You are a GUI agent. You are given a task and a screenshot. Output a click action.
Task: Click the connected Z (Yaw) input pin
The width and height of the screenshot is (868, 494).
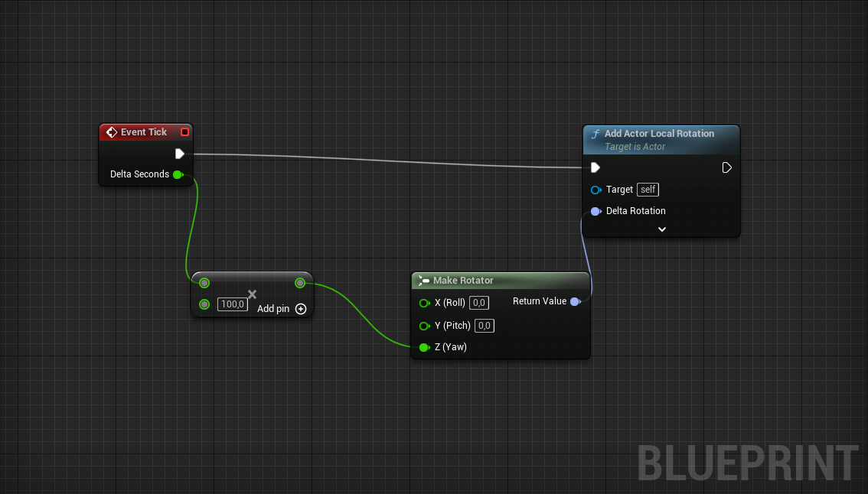424,347
